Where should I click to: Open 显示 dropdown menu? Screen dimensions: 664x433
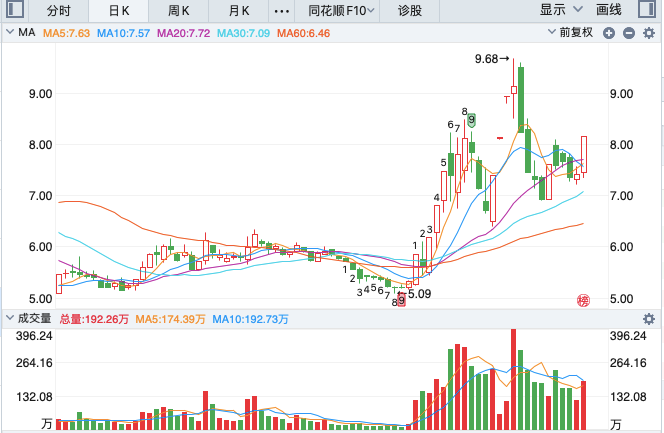pos(561,10)
